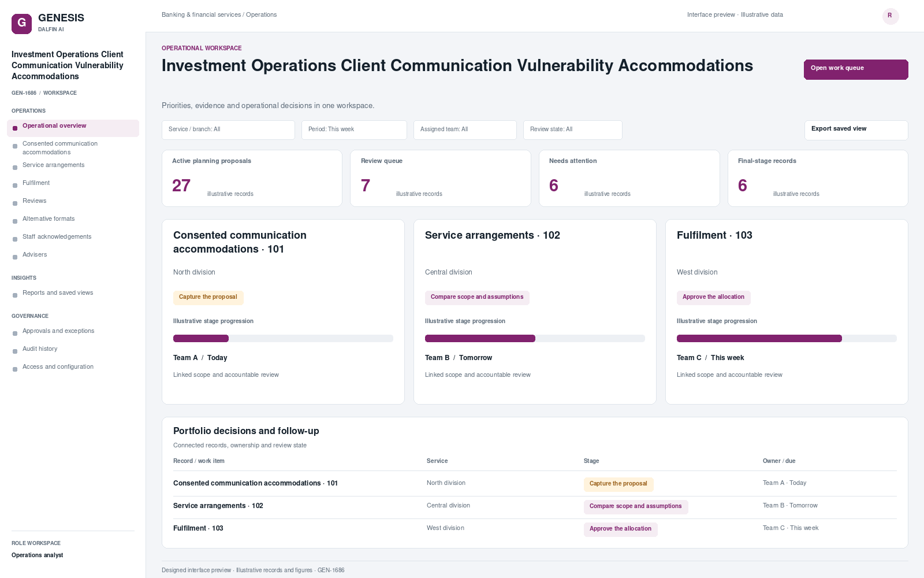Click the progress bar in Consented communication card

pos(283,339)
